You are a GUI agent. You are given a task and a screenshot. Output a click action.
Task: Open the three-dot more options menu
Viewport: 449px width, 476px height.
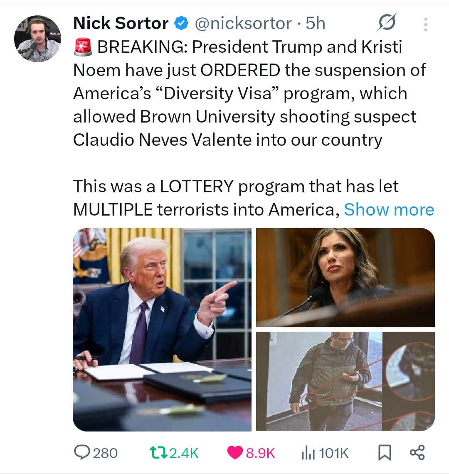tap(426, 24)
